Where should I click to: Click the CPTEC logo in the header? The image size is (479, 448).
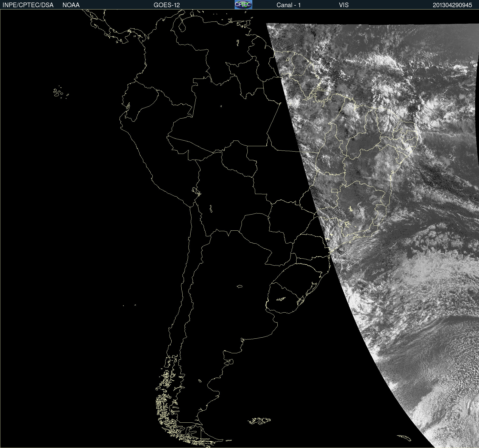click(243, 5)
